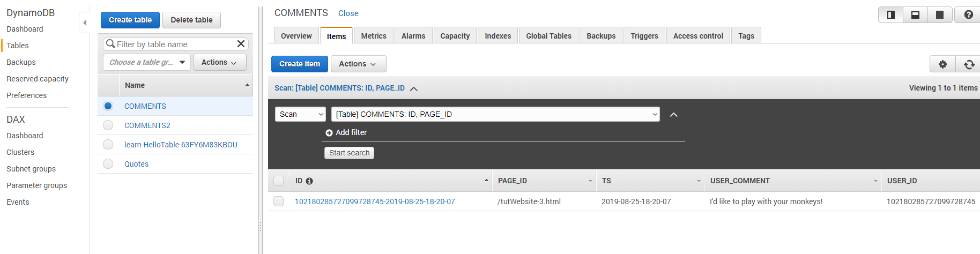This screenshot has width=980, height=254.
Task: Sort items by the ID column arrow
Action: click(x=486, y=181)
